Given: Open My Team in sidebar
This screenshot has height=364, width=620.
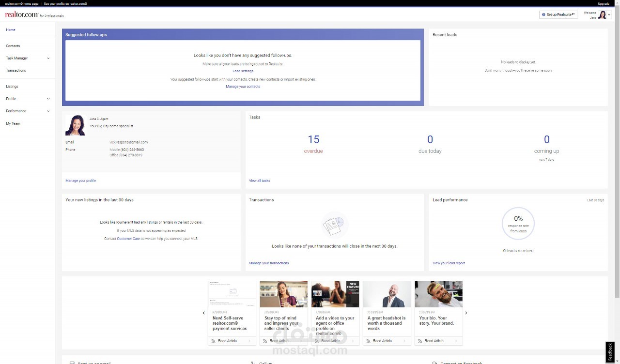Looking at the screenshot, I should coord(13,123).
